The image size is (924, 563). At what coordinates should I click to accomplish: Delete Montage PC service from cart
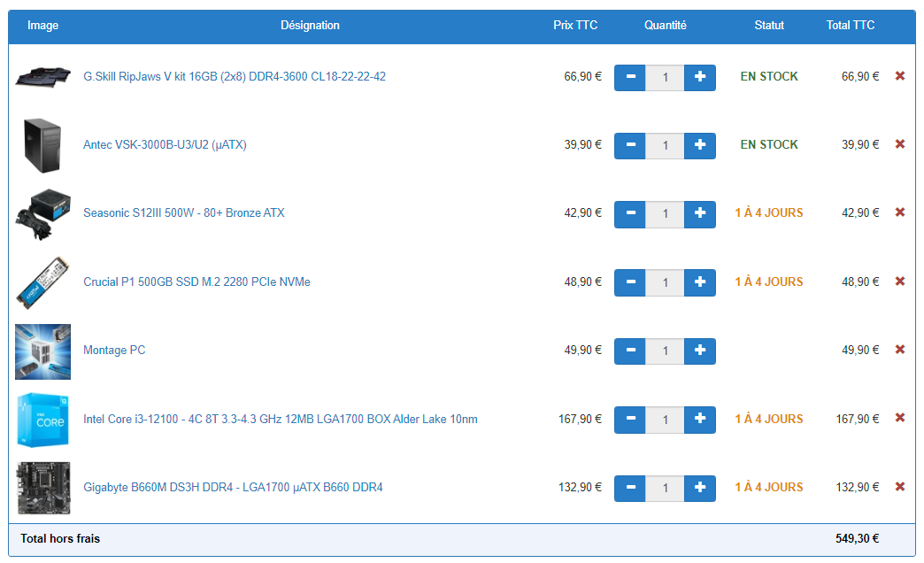(900, 350)
